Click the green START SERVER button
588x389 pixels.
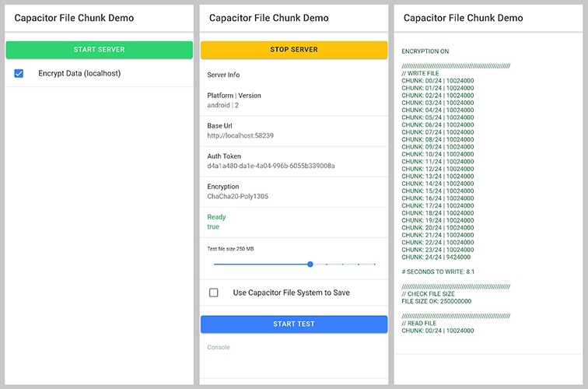tap(99, 50)
